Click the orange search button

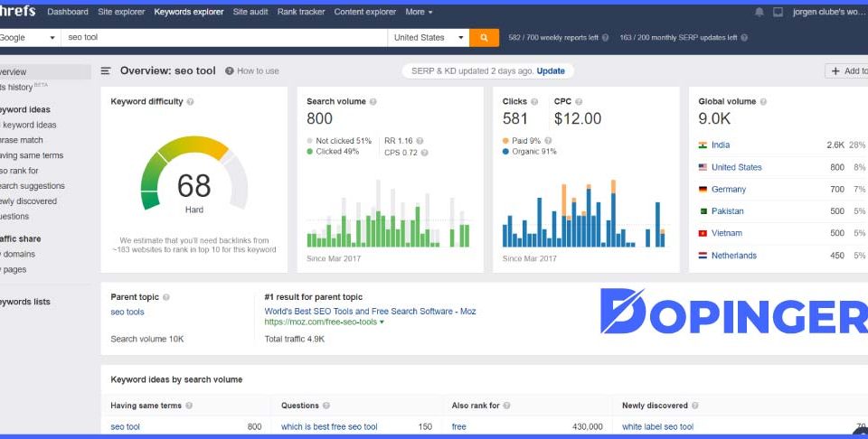[484, 38]
